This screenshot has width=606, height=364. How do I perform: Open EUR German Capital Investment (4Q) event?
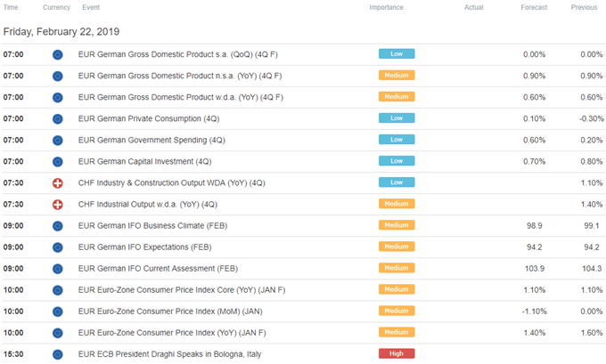(x=145, y=162)
